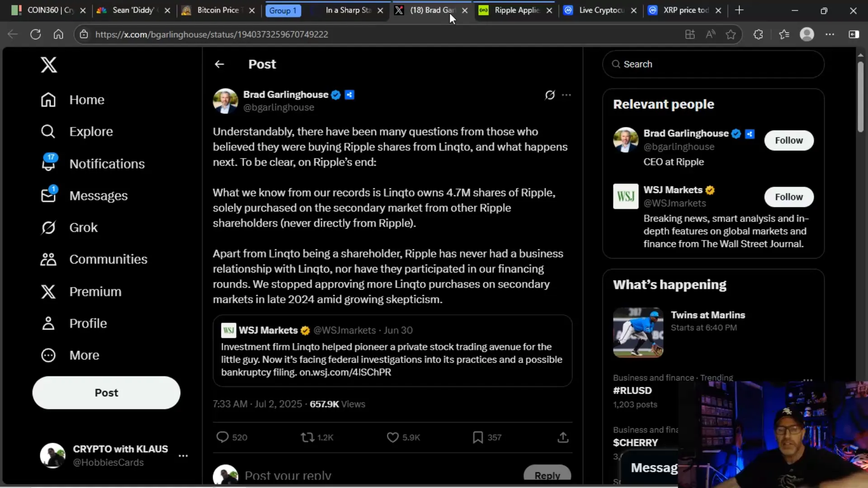Image resolution: width=868 pixels, height=488 pixels.
Task: Open a new browser tab
Action: click(739, 10)
